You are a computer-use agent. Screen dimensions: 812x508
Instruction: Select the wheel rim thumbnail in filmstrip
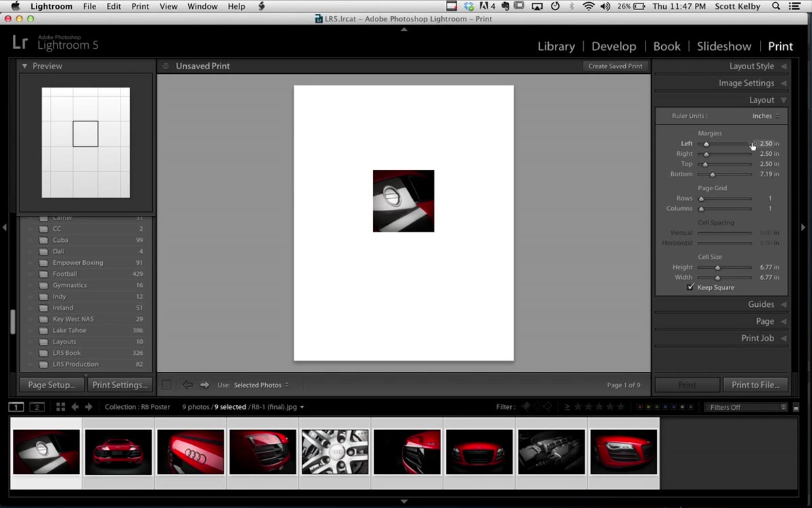pyautogui.click(x=335, y=452)
